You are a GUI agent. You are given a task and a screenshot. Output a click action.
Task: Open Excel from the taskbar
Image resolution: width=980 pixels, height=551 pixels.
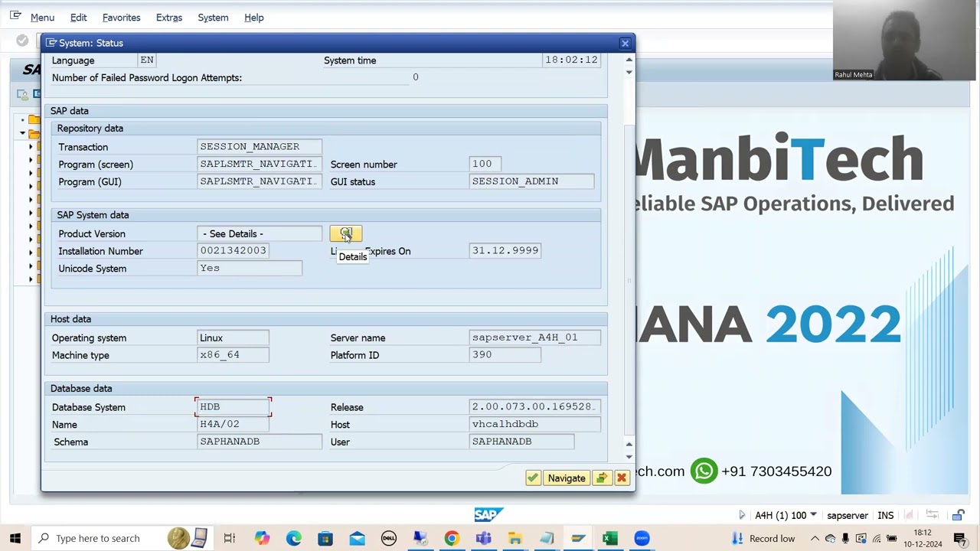[609, 538]
